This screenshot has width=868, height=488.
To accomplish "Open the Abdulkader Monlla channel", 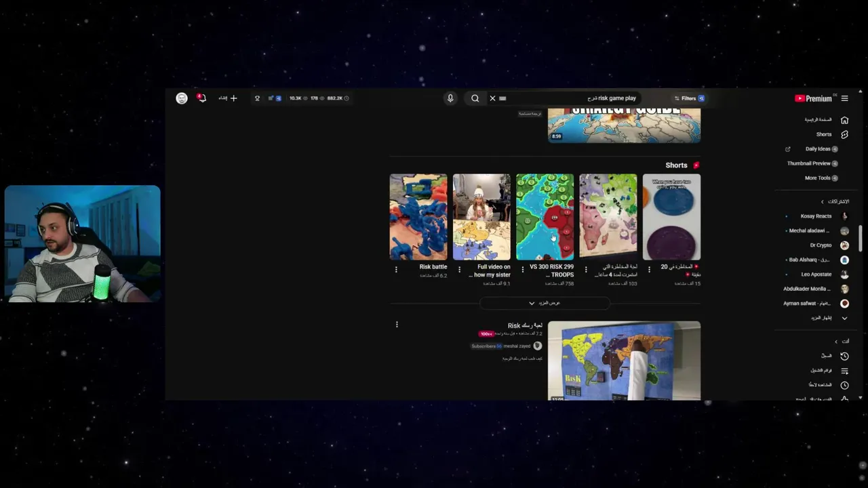I will tap(808, 289).
